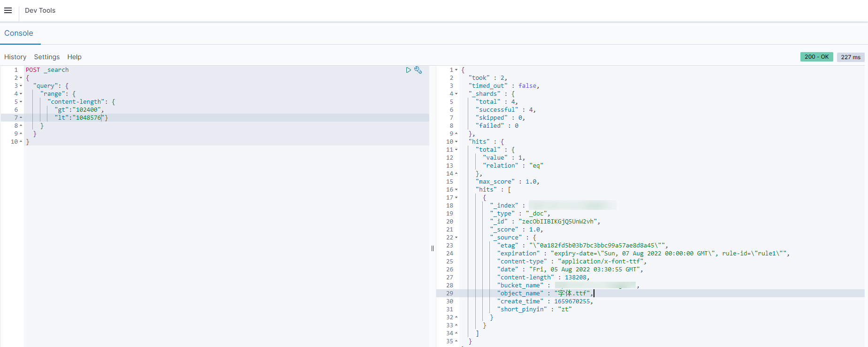
Task: Click the 200 - OK status badge
Action: [816, 57]
